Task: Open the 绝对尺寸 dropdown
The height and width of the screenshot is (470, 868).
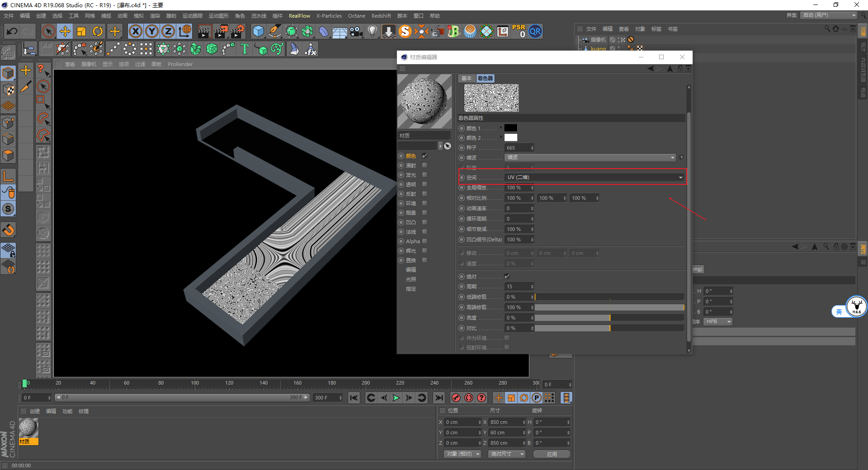Action: click(507, 454)
